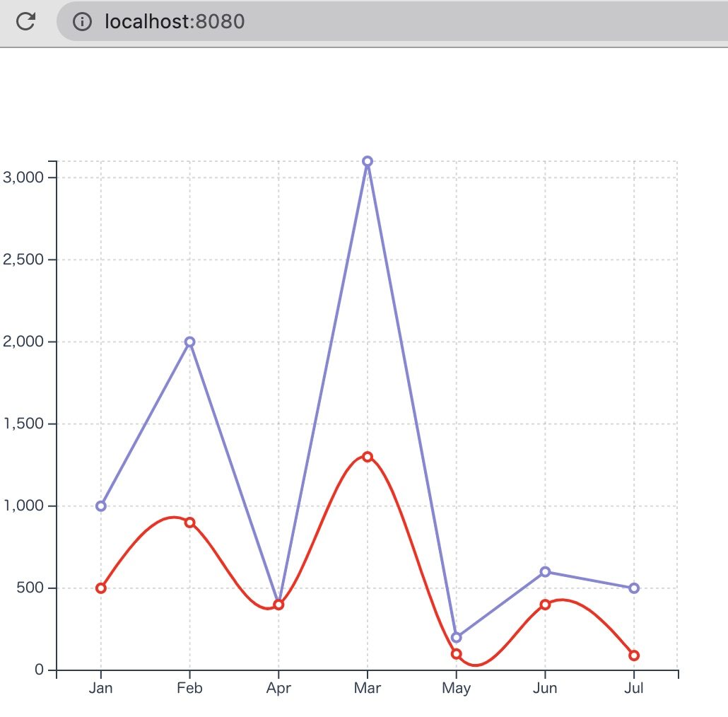The height and width of the screenshot is (717, 728).
Task: Click the red data point at Apr
Action: [x=278, y=605]
